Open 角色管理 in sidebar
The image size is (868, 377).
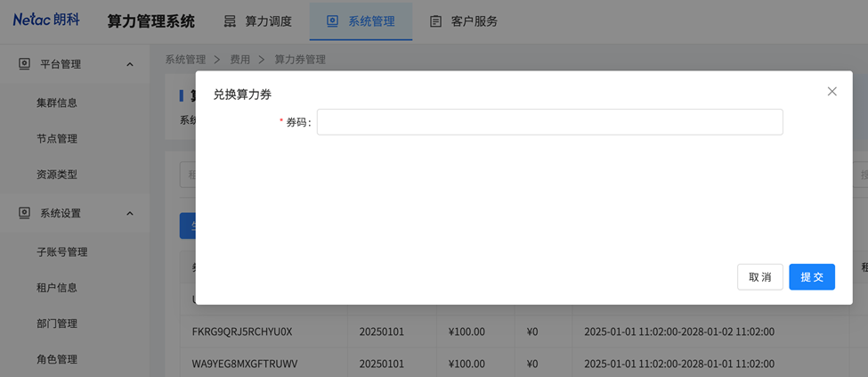pos(57,359)
